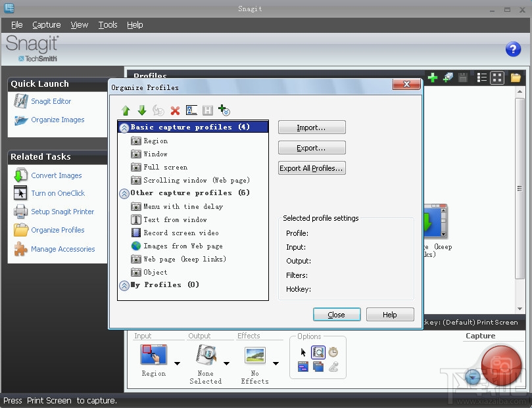Click the Export All Profiles button
The height and width of the screenshot is (408, 532).
coord(311,168)
